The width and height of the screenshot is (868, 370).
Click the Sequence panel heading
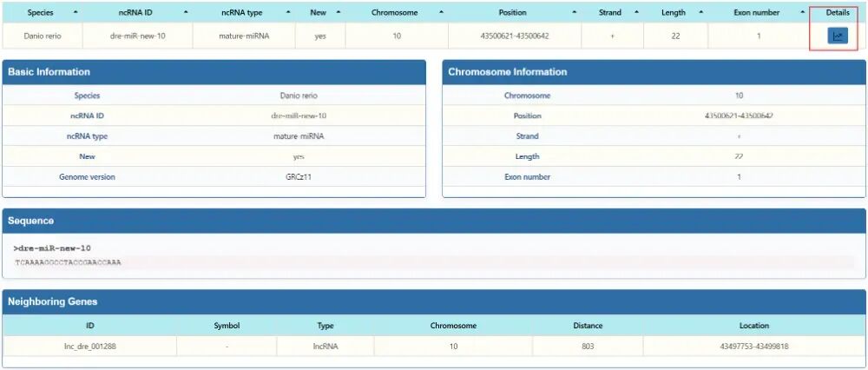[x=31, y=221]
